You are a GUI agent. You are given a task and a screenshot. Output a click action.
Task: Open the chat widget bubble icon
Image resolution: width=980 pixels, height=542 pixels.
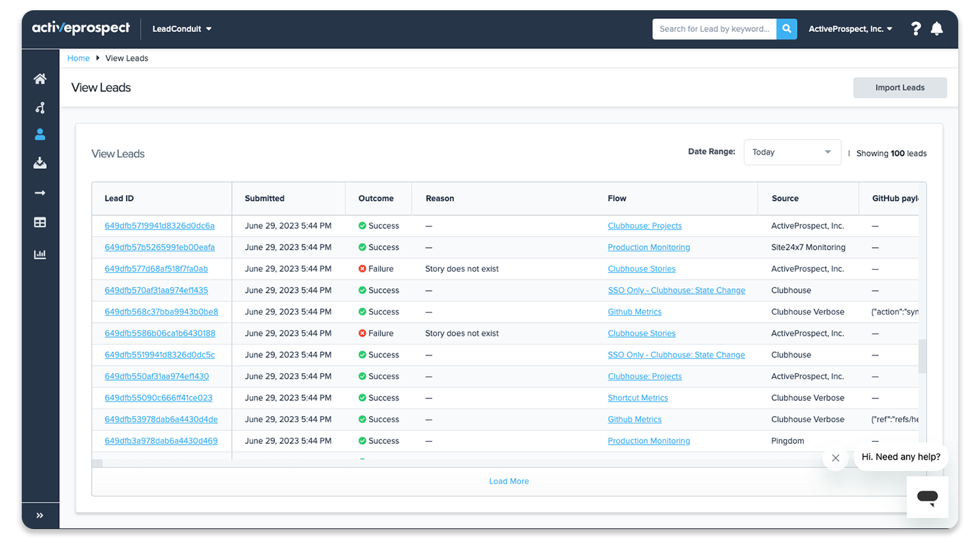click(x=928, y=497)
